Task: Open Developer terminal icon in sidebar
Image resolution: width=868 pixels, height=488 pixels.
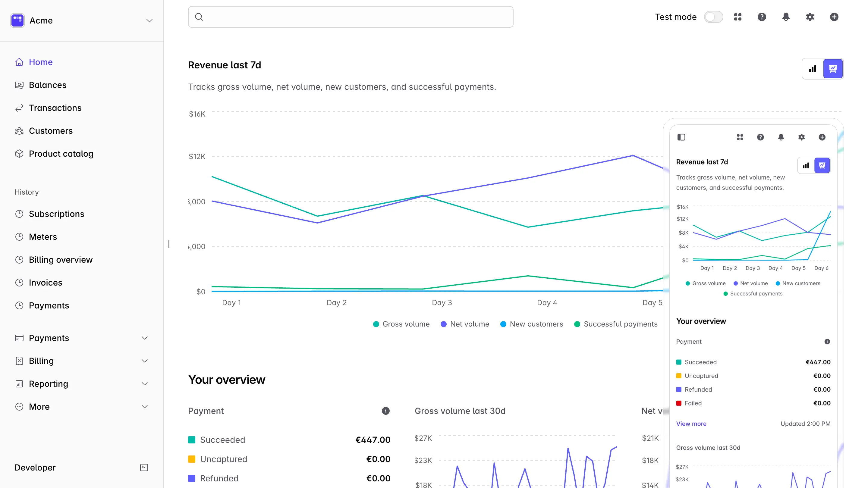Action: click(144, 467)
